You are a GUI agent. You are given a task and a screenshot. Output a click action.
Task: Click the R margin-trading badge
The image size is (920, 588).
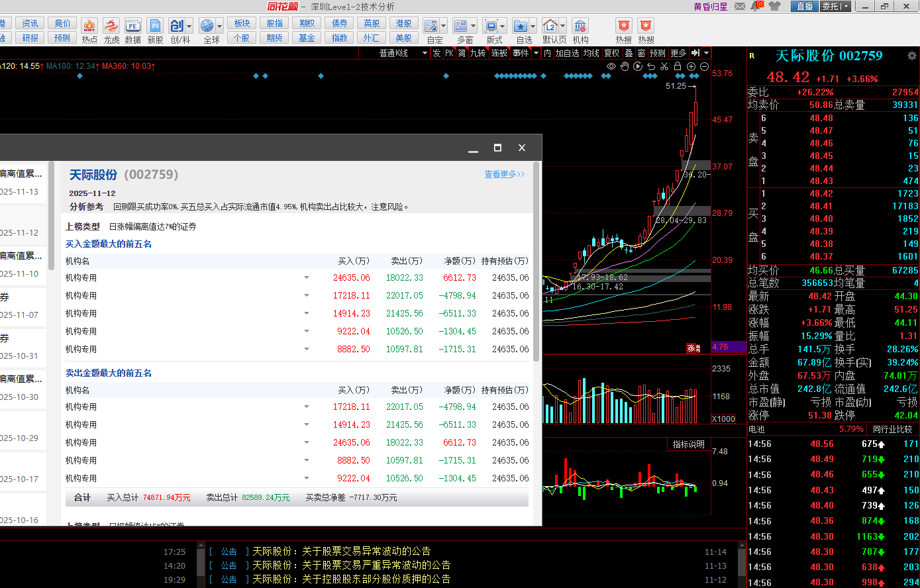(x=752, y=56)
